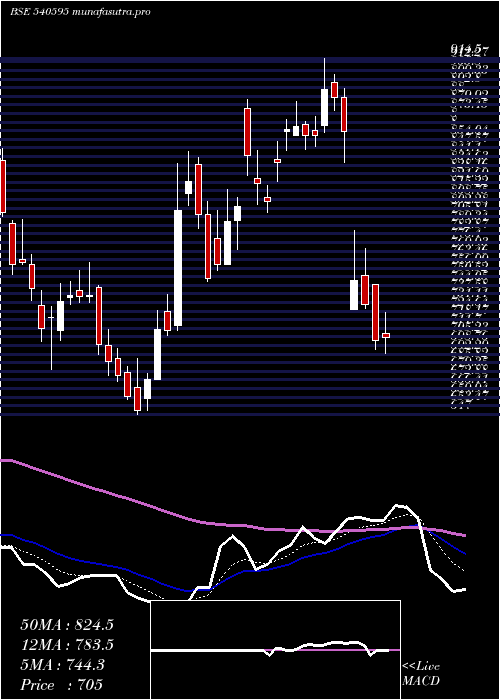Click the 914.57 top price axis label

[468, 51]
